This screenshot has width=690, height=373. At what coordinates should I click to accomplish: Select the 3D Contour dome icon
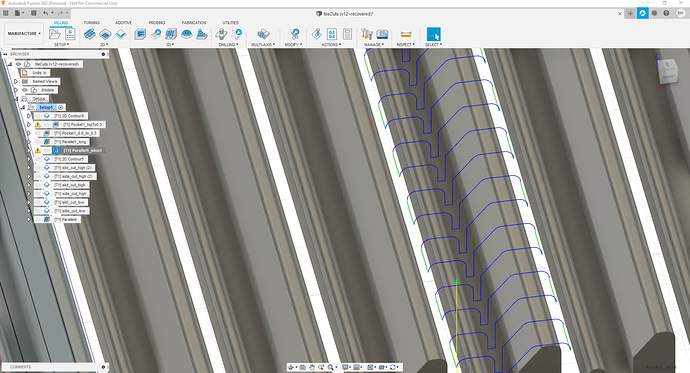186,34
